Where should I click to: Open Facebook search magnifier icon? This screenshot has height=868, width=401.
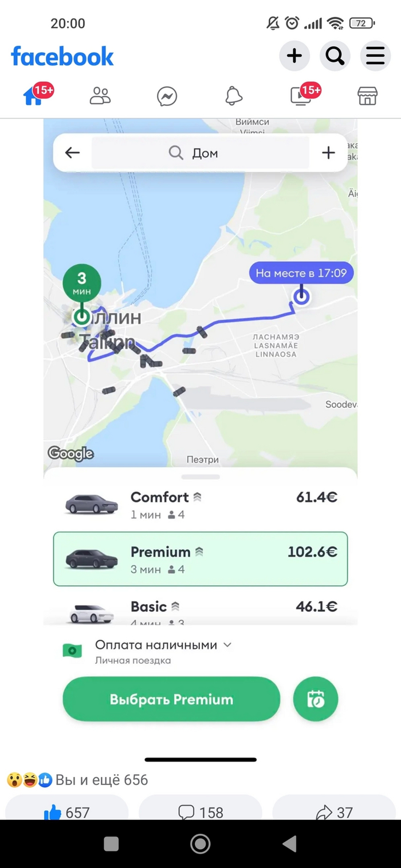click(x=335, y=56)
